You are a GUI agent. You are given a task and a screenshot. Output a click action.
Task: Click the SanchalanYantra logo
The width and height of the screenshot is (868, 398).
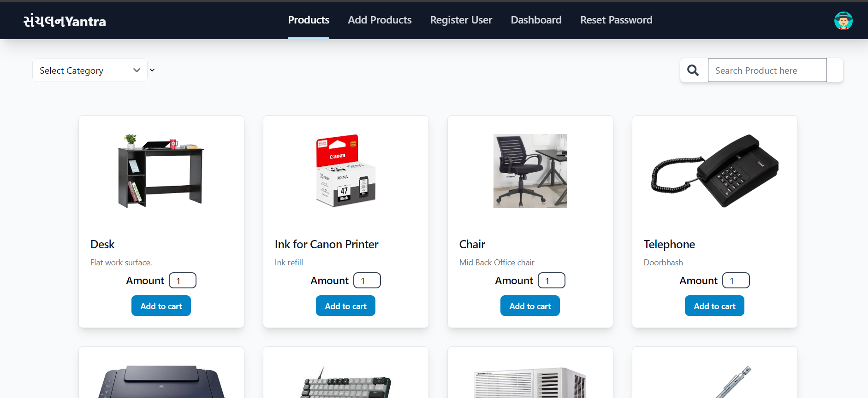(65, 21)
